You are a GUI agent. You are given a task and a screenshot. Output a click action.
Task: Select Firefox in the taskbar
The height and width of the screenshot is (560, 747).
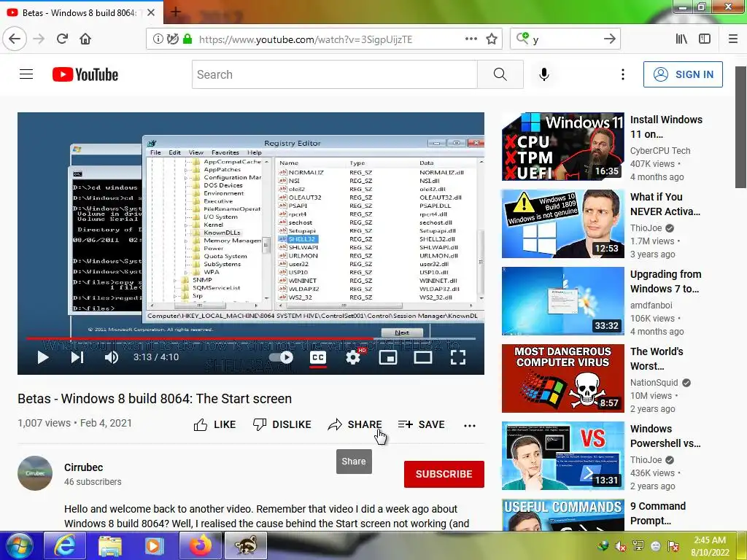coord(201,545)
